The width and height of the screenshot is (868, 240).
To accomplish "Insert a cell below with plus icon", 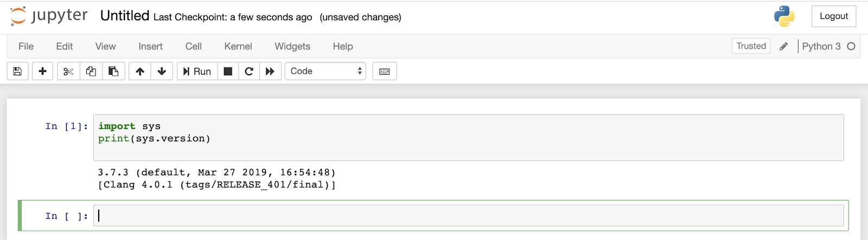I will (42, 72).
